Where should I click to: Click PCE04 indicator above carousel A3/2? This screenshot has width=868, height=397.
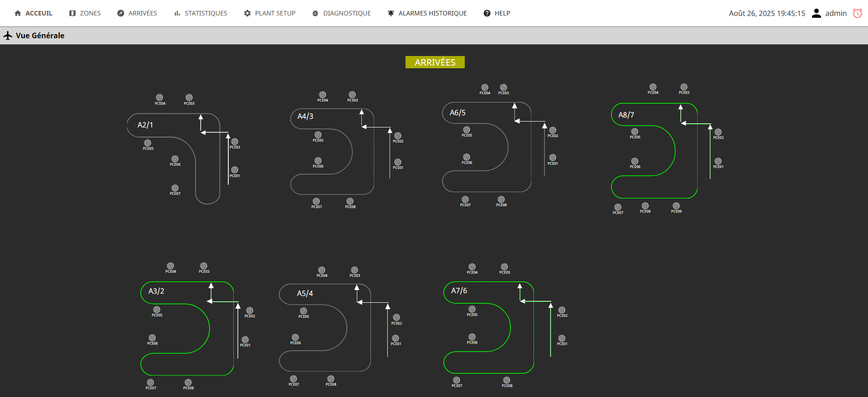(x=170, y=266)
